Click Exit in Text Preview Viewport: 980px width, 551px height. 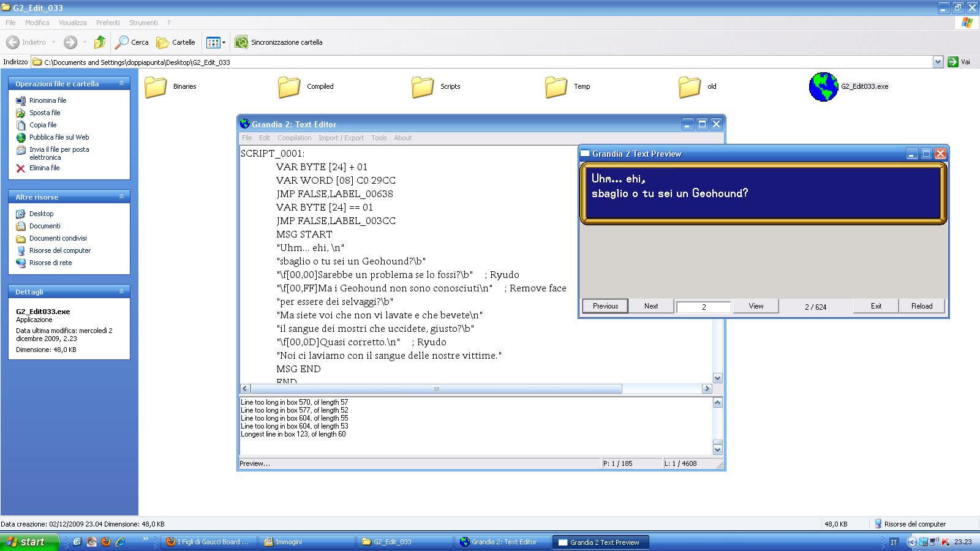click(x=876, y=306)
